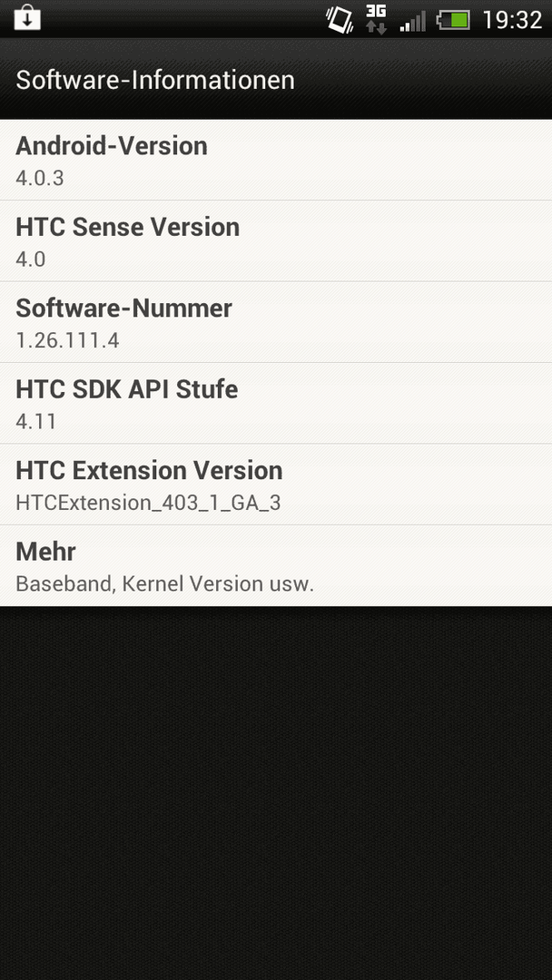Expand the Mehr section
The image size is (552, 980).
pyautogui.click(x=276, y=565)
